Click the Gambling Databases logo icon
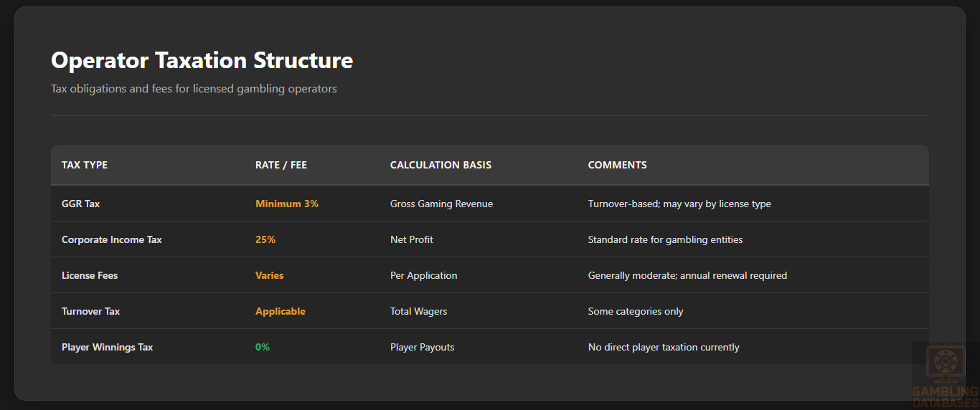The width and height of the screenshot is (980, 410). pos(944,364)
